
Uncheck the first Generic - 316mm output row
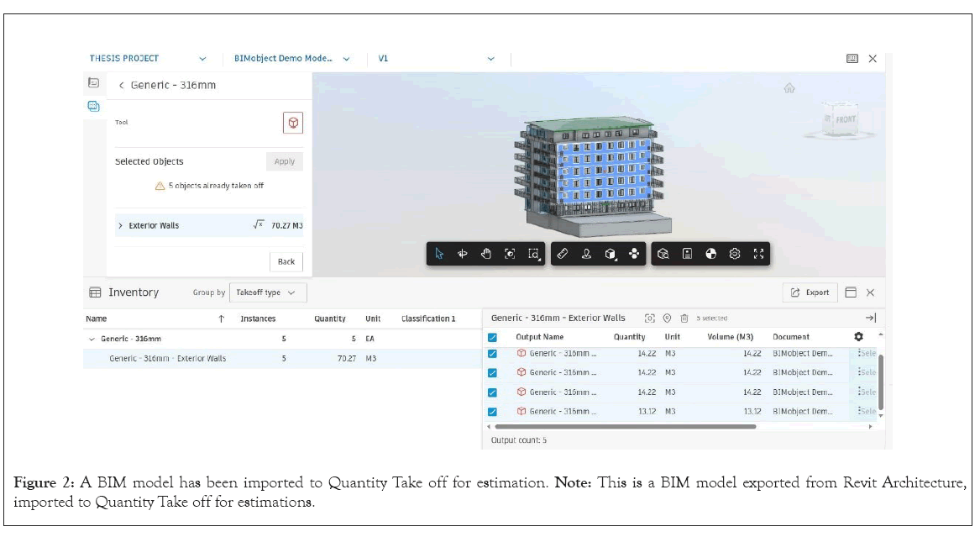click(x=493, y=354)
